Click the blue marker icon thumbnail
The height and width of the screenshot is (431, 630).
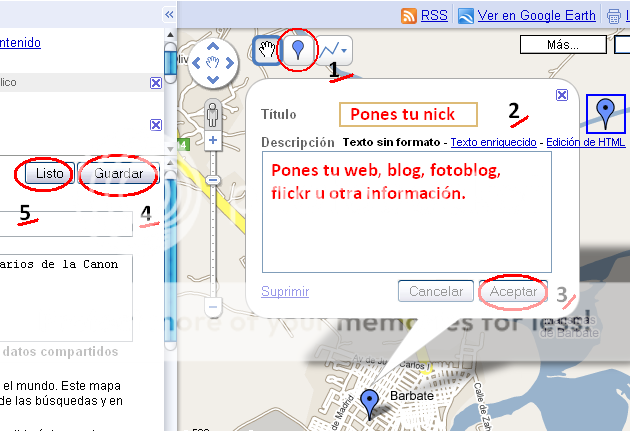point(604,113)
